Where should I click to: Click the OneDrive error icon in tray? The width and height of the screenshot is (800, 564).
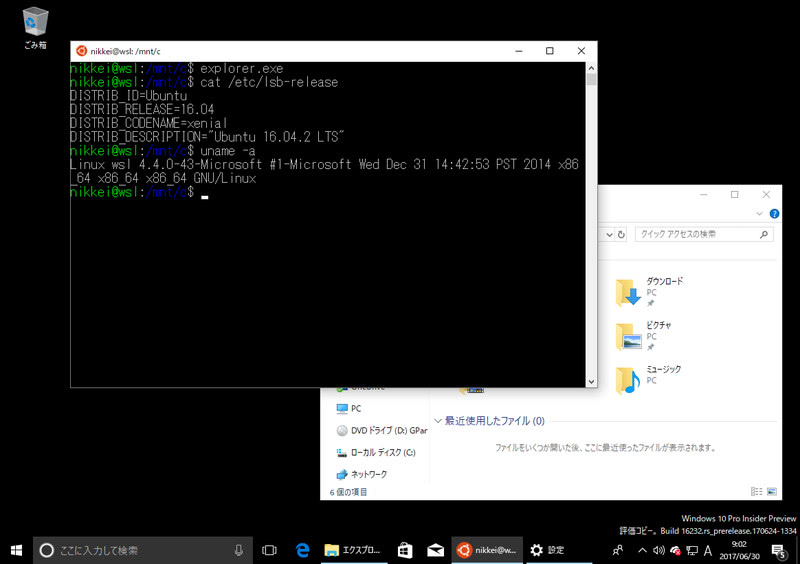676,550
